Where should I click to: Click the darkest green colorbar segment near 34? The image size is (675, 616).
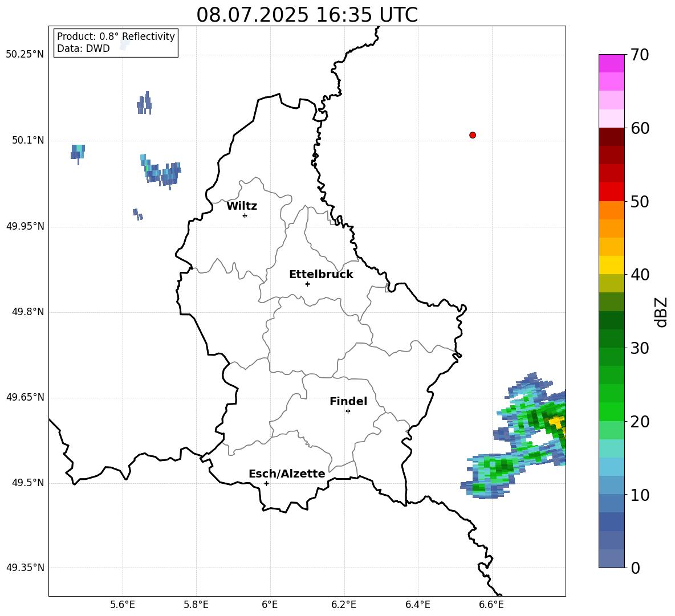[x=611, y=320]
